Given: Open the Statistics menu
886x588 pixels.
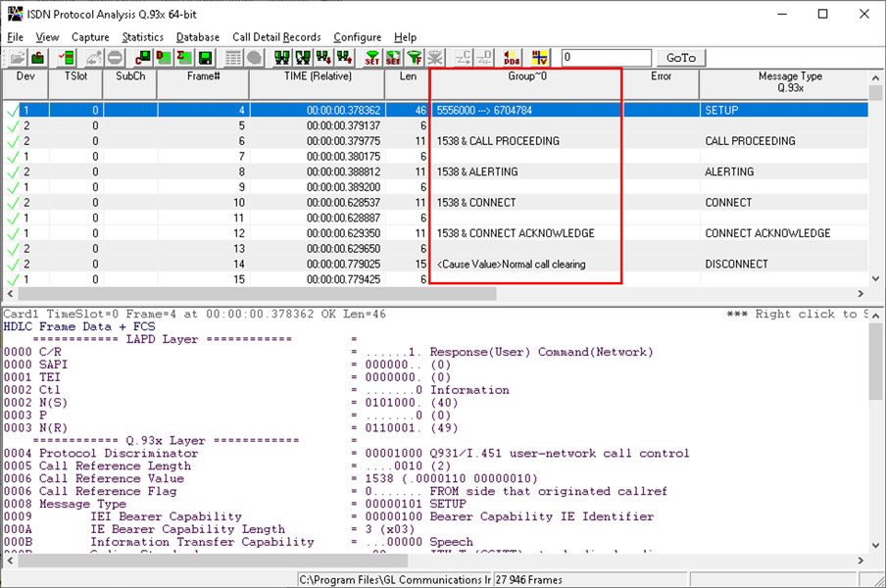Looking at the screenshot, I should click(x=142, y=37).
